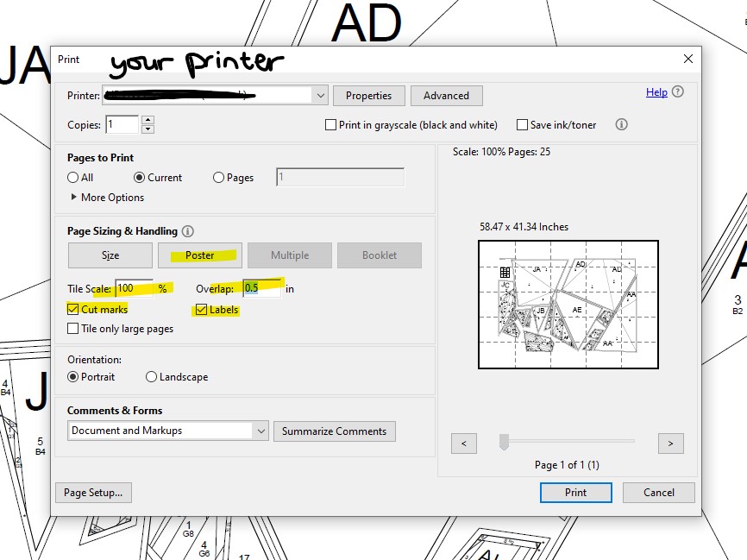This screenshot has width=747, height=560.
Task: Check Tile only large pages
Action: pyautogui.click(x=72, y=328)
